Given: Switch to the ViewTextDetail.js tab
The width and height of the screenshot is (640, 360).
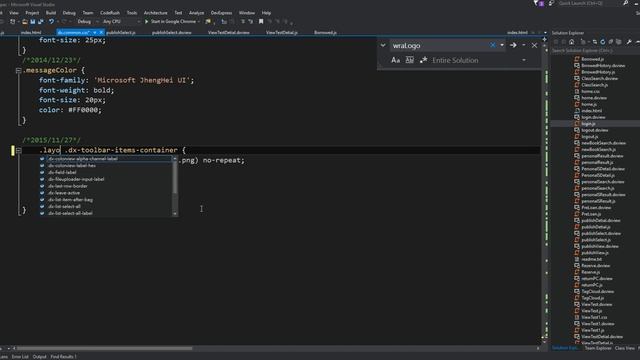Looking at the screenshot, I should pyautogui.click(x=282, y=32).
